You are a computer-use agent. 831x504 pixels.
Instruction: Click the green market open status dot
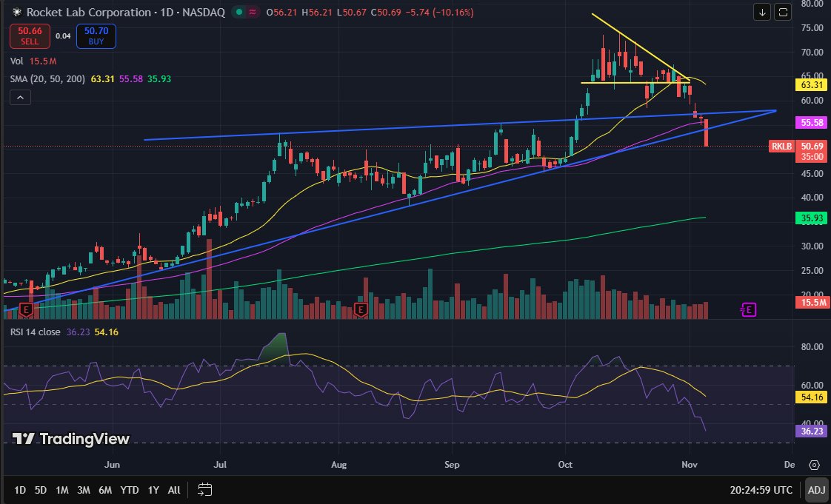[239, 12]
